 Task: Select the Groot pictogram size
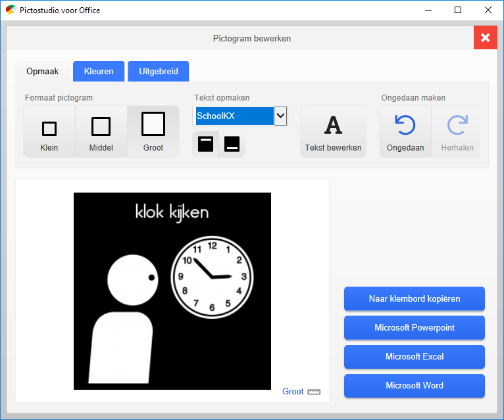[x=153, y=131]
